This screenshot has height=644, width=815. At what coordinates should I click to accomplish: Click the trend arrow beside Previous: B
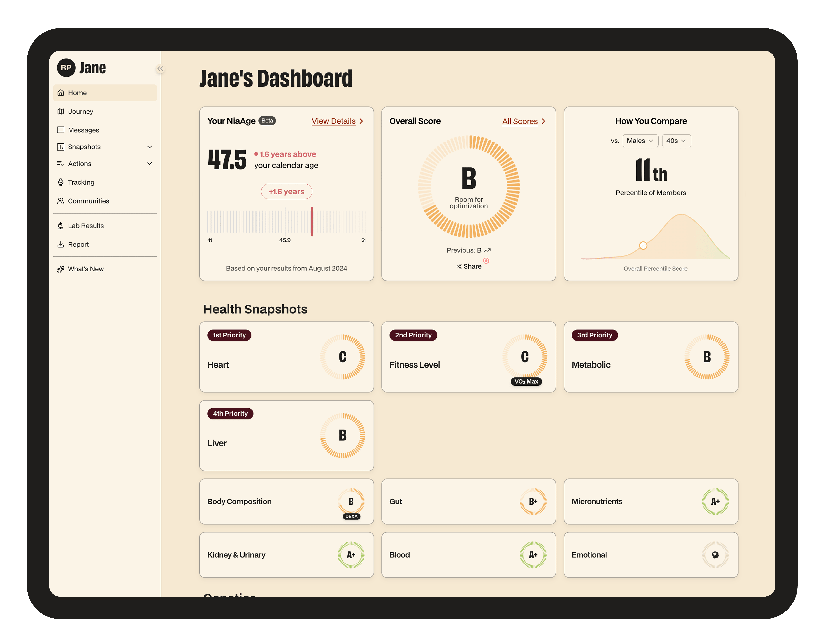[487, 250]
